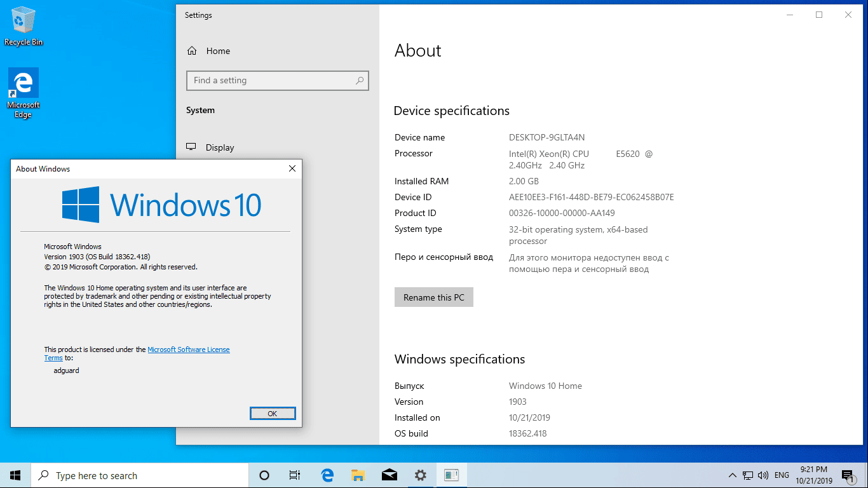This screenshot has height=488, width=868.
Task: Open Cortana circle on the taskbar
Action: 264,475
